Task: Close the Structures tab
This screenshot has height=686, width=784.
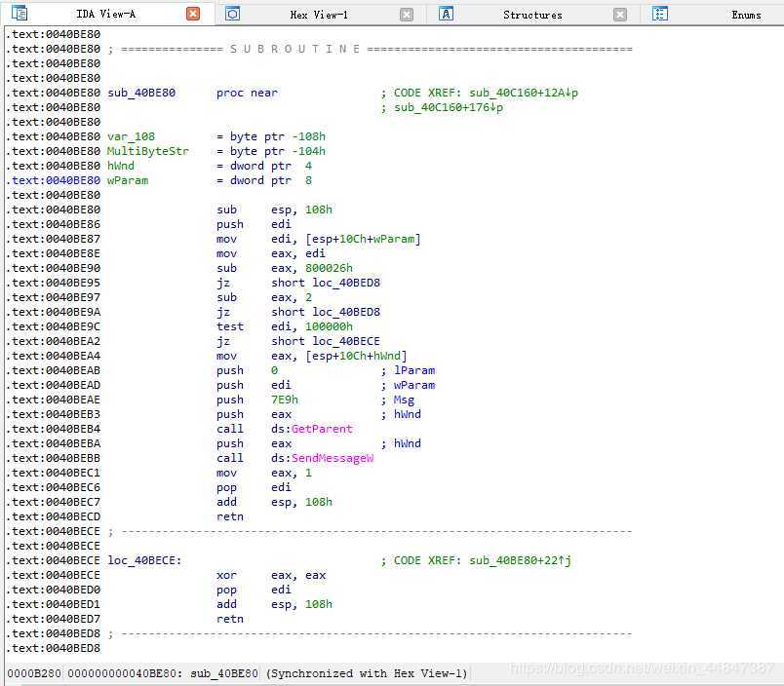Action: pos(620,14)
